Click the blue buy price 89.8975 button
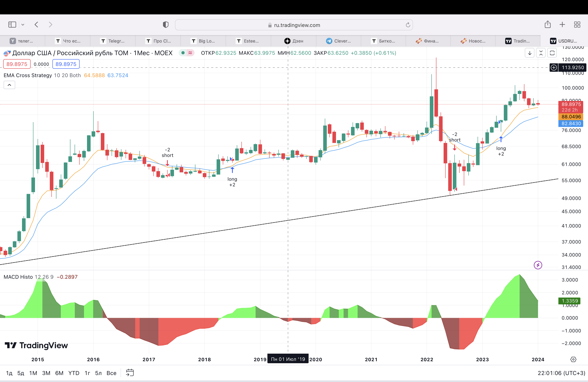 66,64
